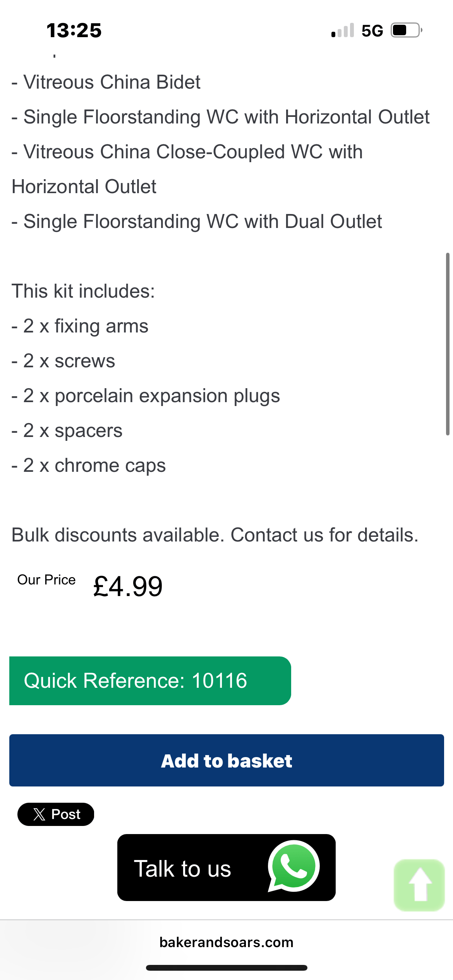The image size is (453, 980).
Task: Click the page scrollbar on right edge
Action: [x=447, y=344]
